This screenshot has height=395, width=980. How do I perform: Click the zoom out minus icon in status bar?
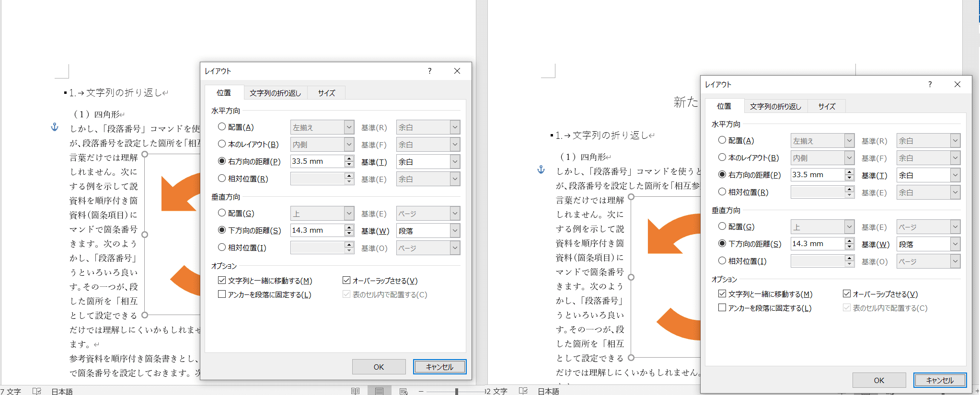[x=421, y=391]
